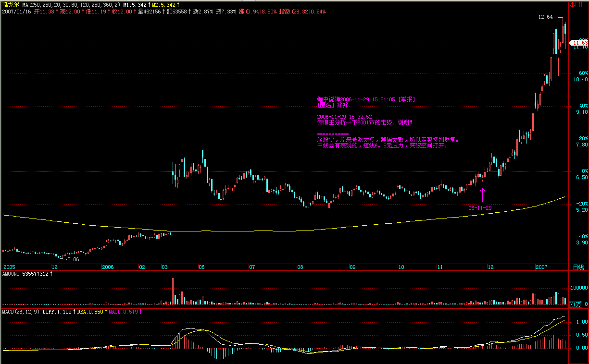Select the 雅戈尔 stock name label

tap(11, 4)
